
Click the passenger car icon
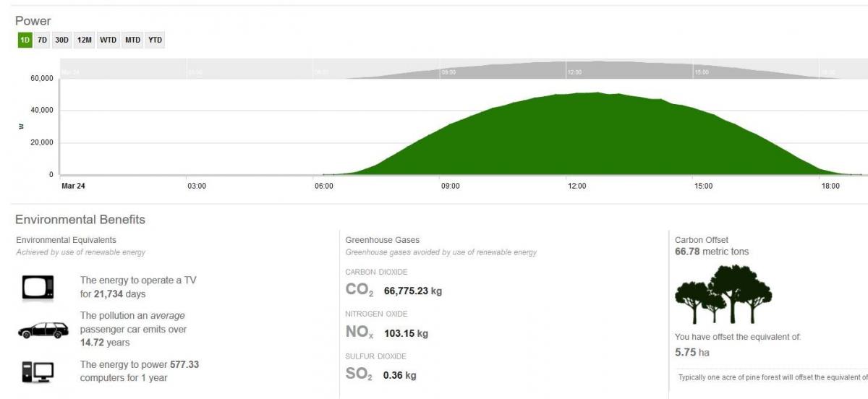(x=43, y=330)
